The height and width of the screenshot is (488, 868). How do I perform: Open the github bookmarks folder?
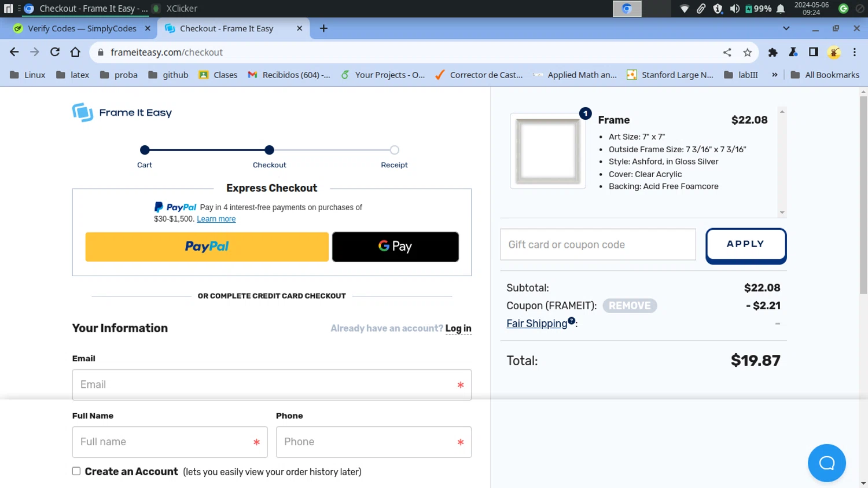[168, 75]
